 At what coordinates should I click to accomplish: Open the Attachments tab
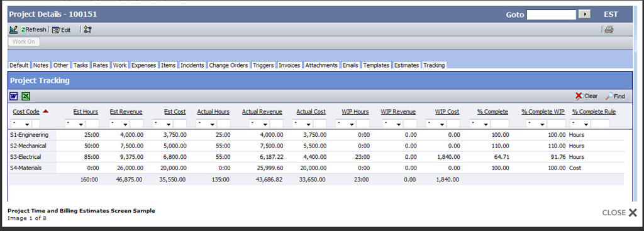click(321, 65)
